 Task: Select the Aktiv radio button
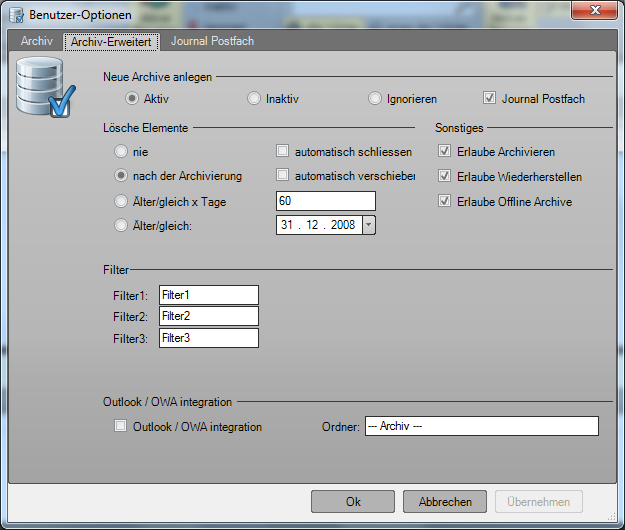click(132, 99)
